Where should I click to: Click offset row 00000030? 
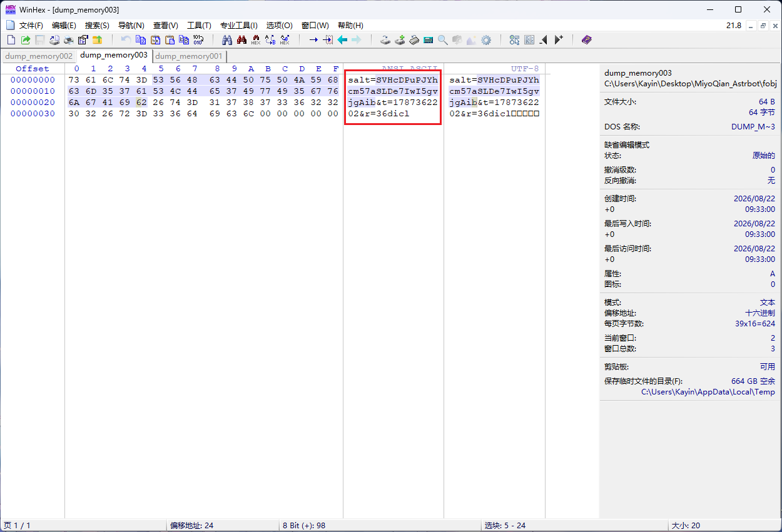pos(33,114)
